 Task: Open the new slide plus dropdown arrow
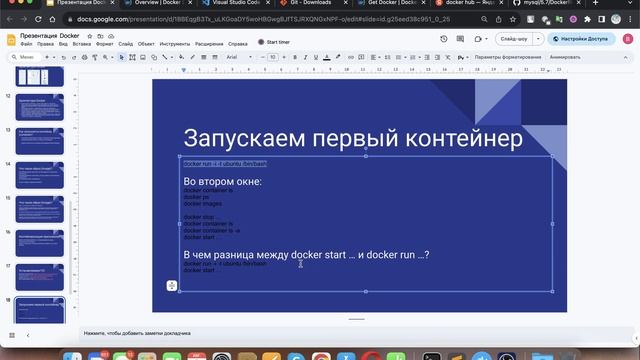coord(53,58)
